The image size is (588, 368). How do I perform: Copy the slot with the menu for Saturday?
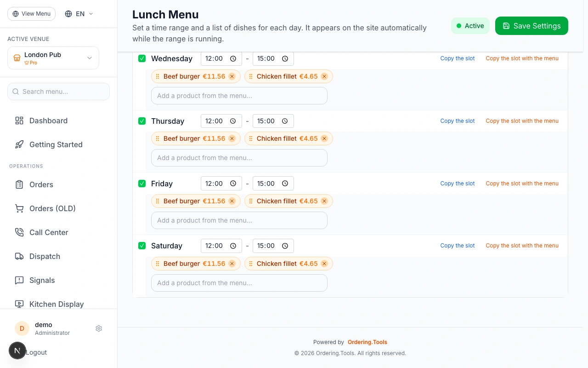522,246
